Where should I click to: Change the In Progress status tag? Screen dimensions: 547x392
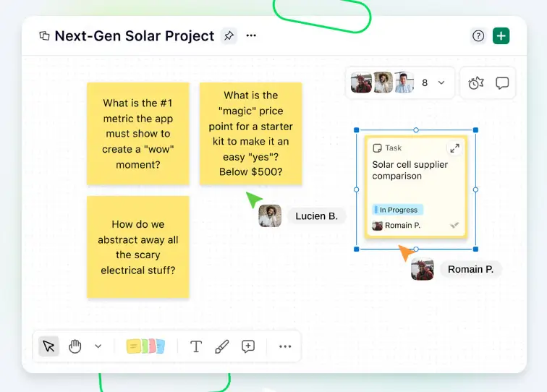click(398, 210)
